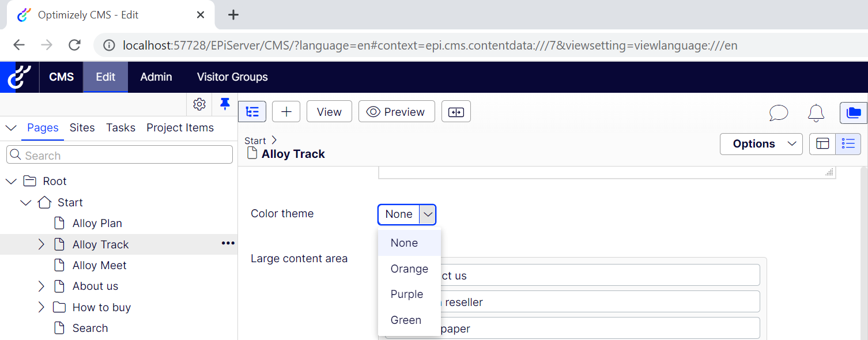Expand the About us tree node

tap(41, 286)
